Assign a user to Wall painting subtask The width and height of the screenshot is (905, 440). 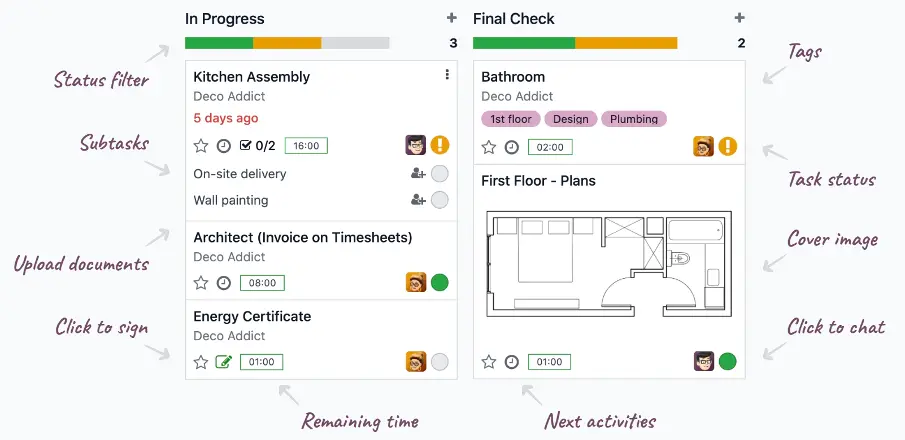coord(418,200)
